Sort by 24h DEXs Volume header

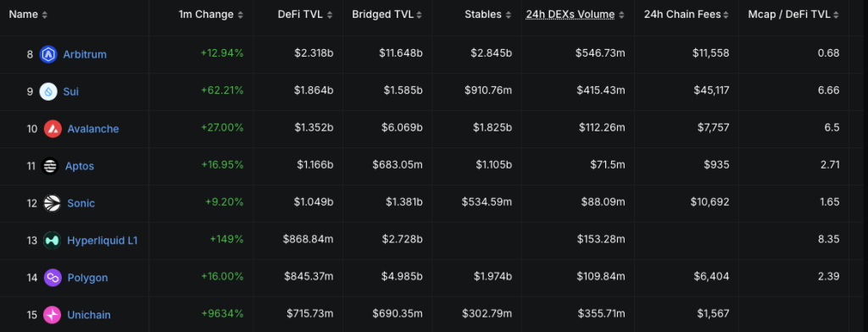[576, 15]
